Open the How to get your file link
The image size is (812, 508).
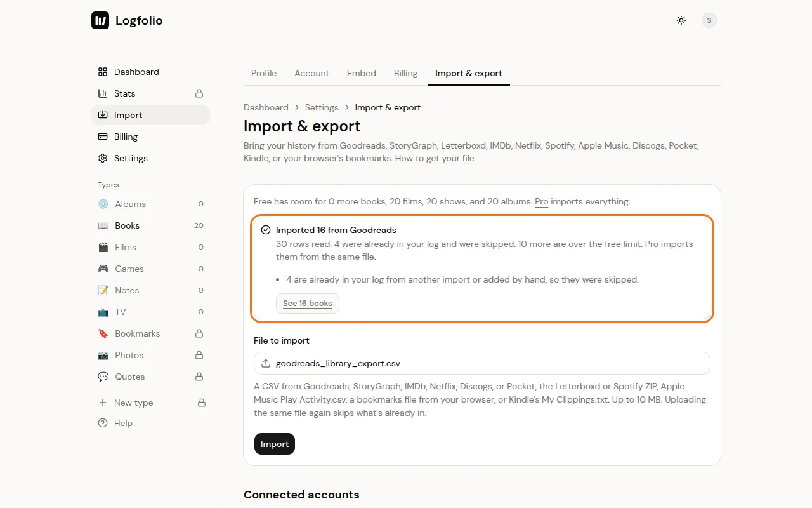point(435,159)
